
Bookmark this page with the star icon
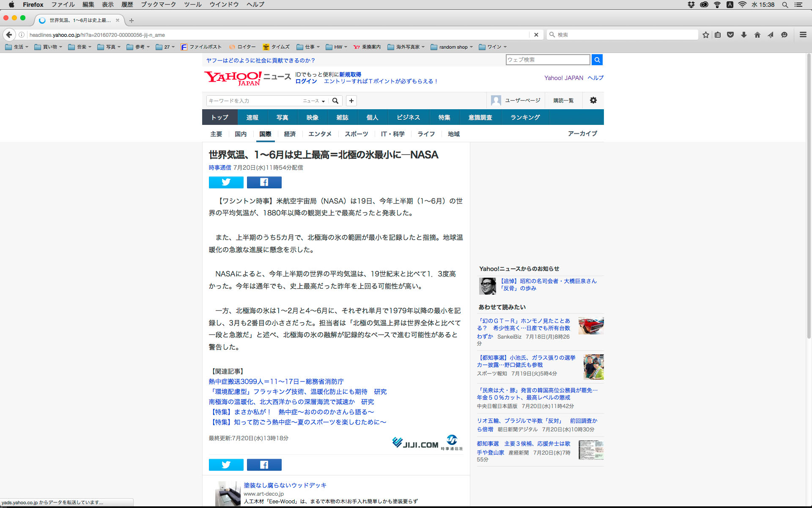tap(705, 35)
